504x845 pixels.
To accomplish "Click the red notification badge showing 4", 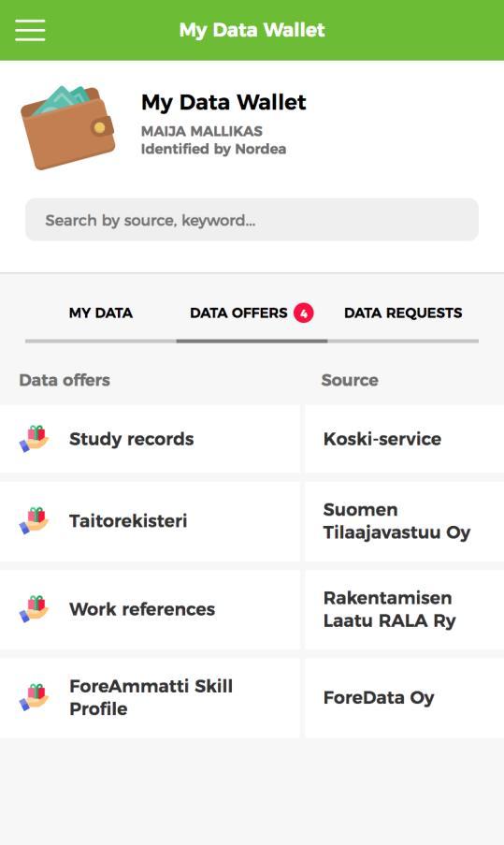I will coord(304,313).
